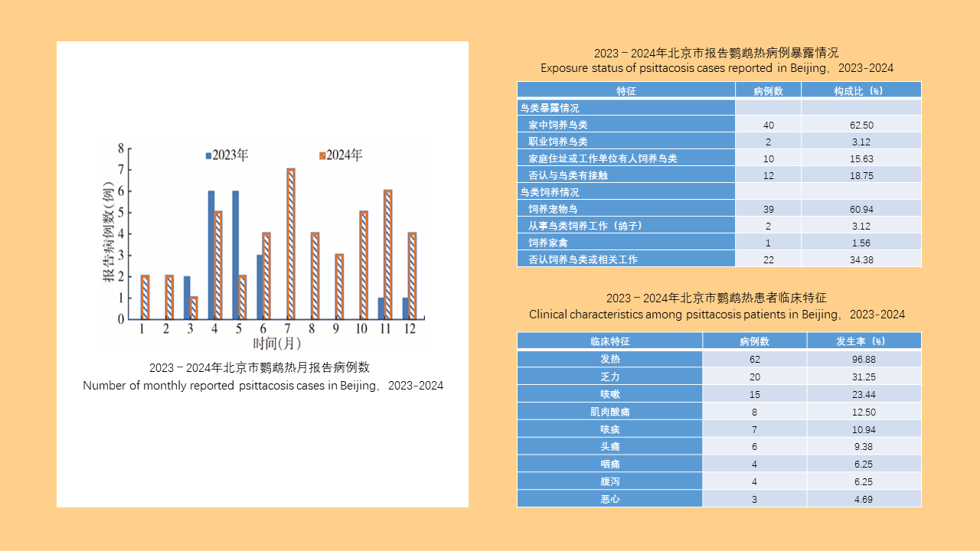Click the blue 2023年 legend swatch
The image size is (980, 551).
(208, 155)
